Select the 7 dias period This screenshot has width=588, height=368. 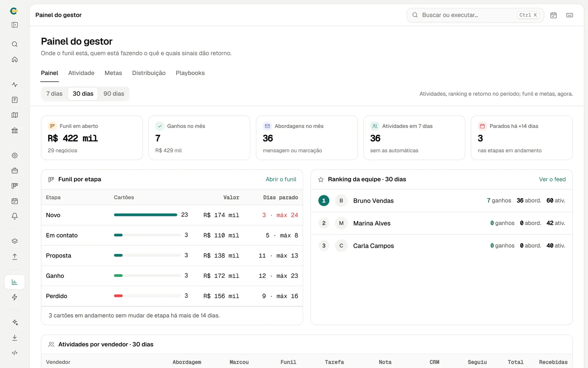pos(54,94)
